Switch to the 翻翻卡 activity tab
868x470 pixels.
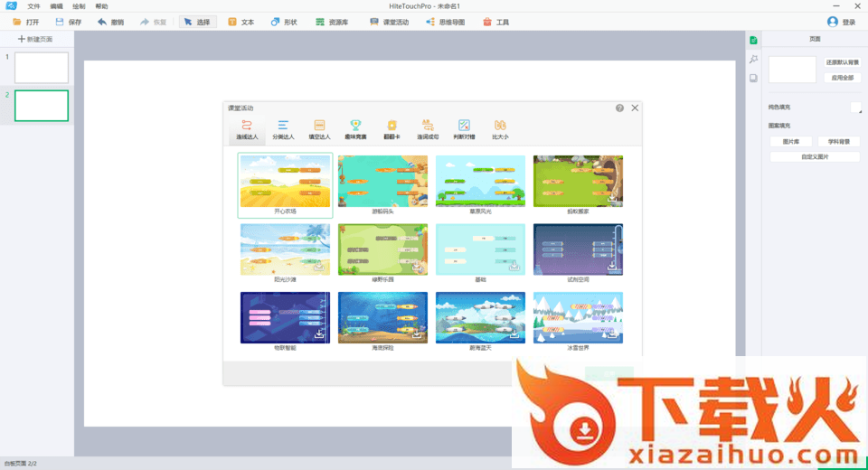(392, 129)
